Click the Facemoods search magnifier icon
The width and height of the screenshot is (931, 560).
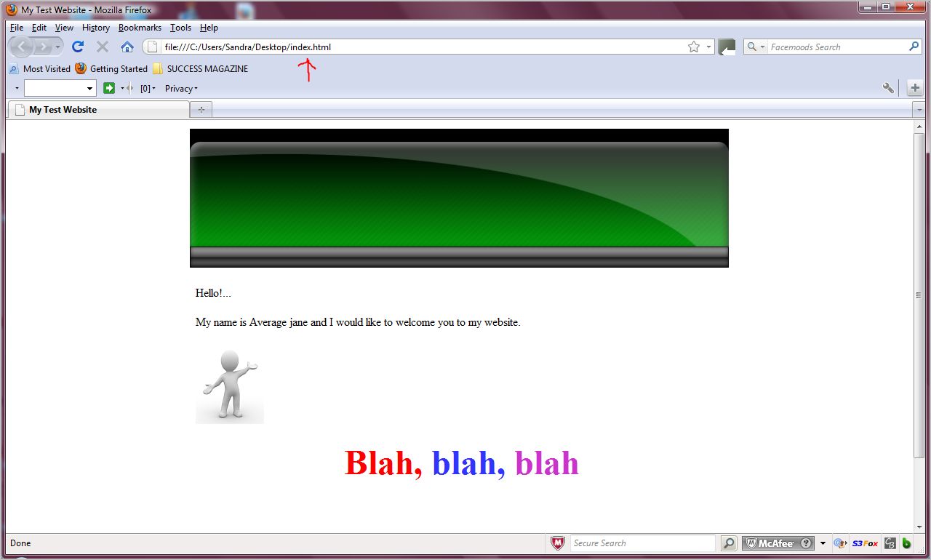coord(914,47)
